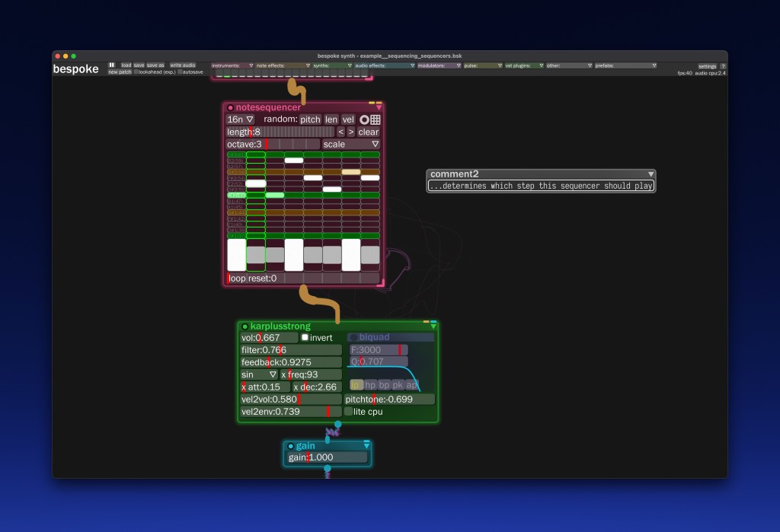Click the circular view icon in notesequencer
The height and width of the screenshot is (532, 780).
pos(364,119)
